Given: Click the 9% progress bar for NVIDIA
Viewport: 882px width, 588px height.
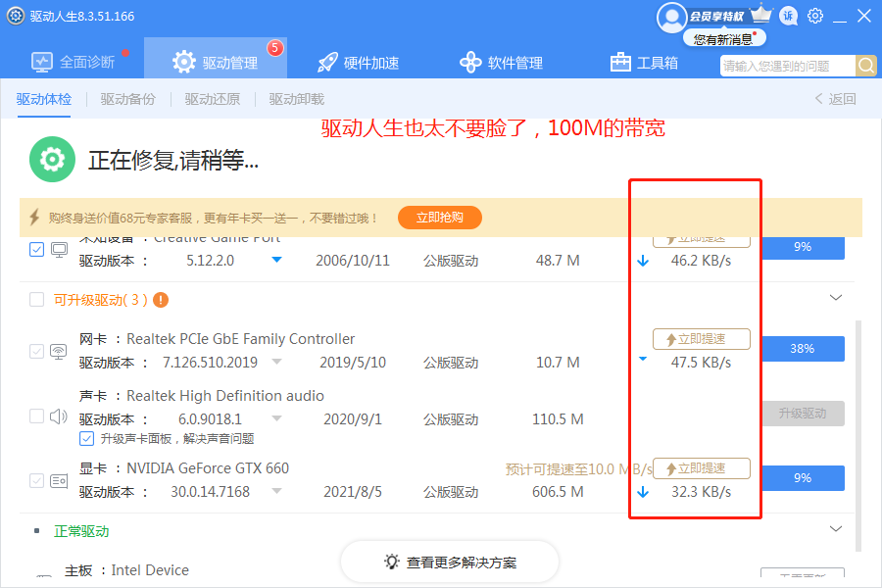Looking at the screenshot, I should tap(803, 477).
